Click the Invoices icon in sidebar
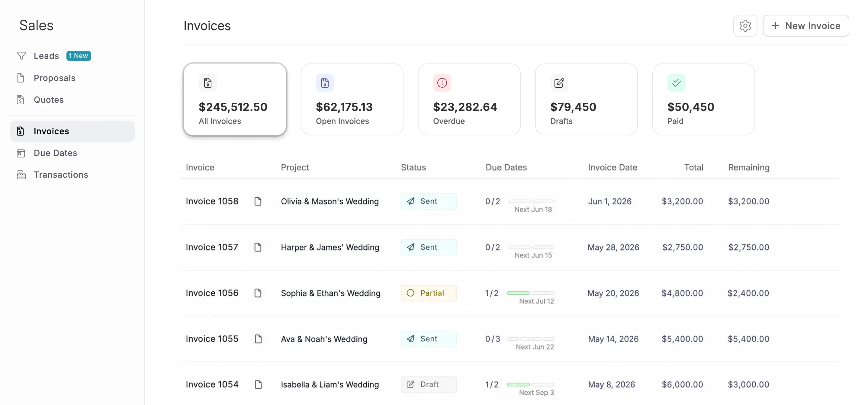 (x=21, y=131)
